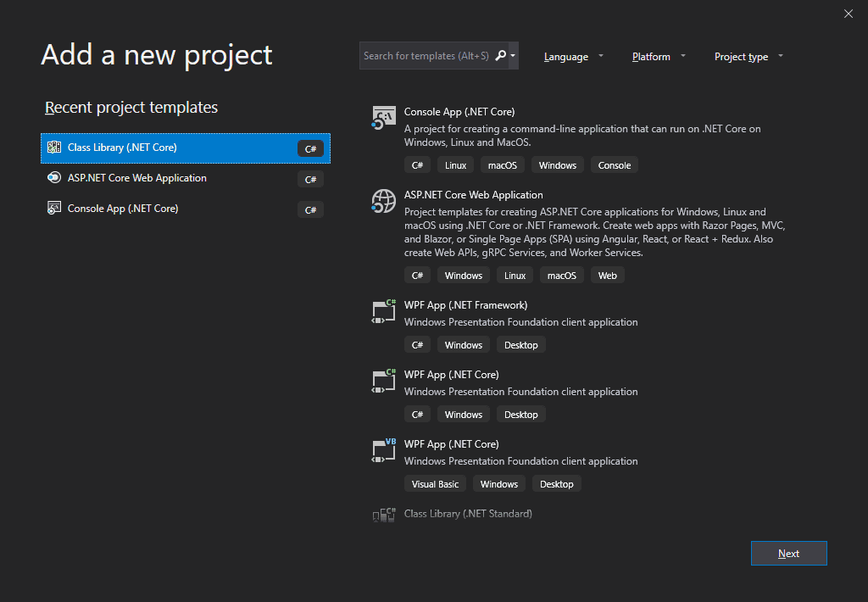Focus the Search for templates field
The width and height of the screenshot is (868, 602).
[426, 56]
